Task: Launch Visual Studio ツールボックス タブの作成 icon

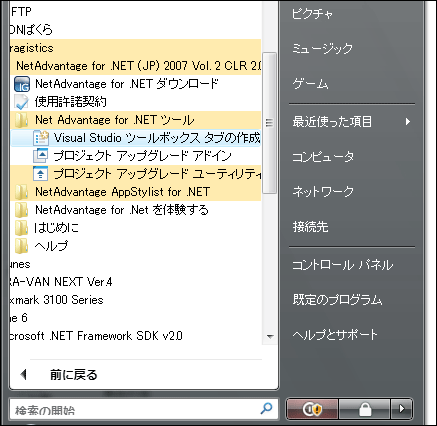Action: point(41,138)
